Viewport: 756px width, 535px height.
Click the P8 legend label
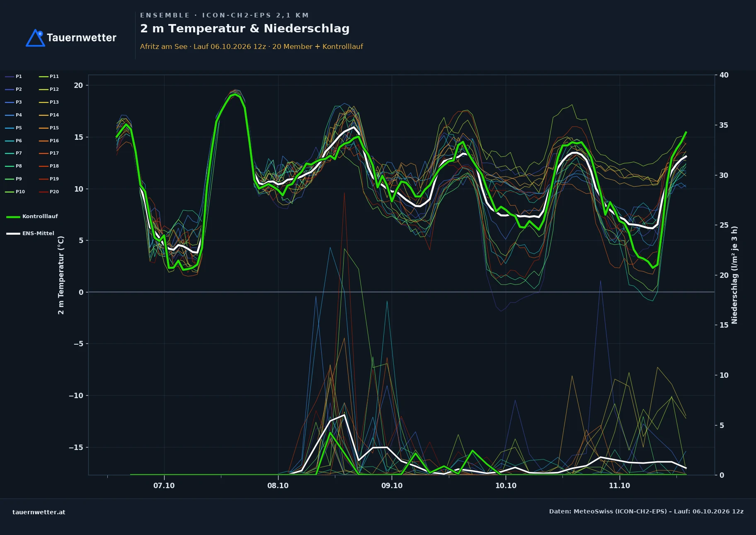(x=19, y=166)
